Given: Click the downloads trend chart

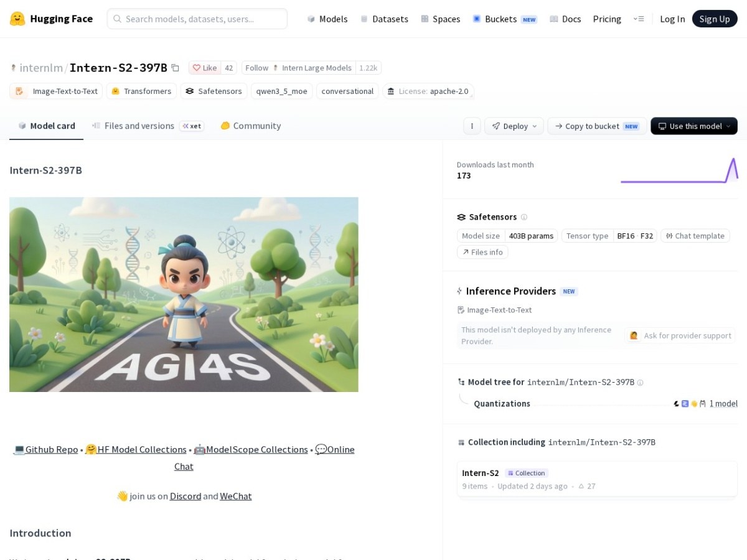Looking at the screenshot, I should [679, 170].
